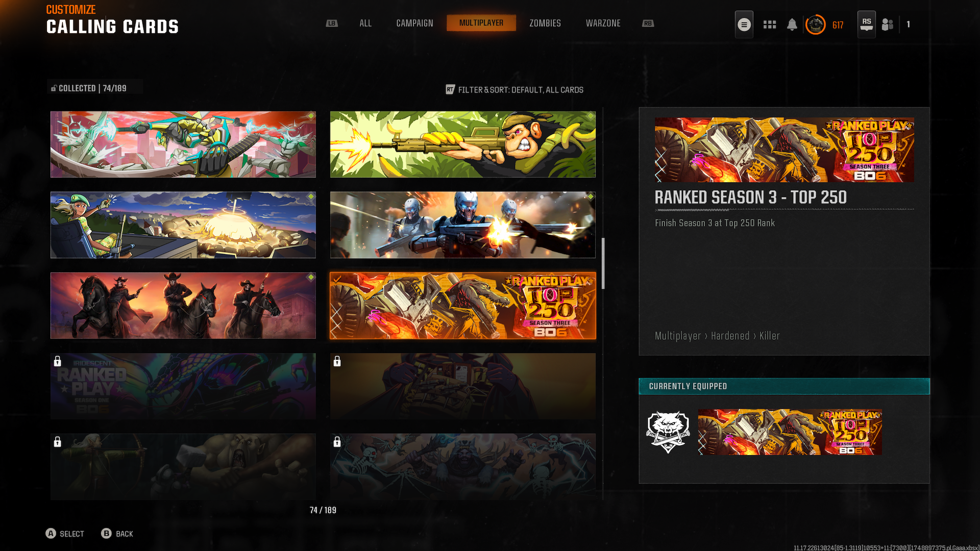Select the locked archer and ogre card

click(183, 466)
